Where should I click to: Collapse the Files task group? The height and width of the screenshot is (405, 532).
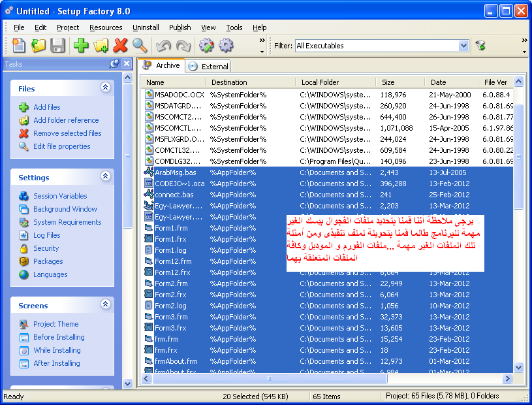[x=106, y=88]
